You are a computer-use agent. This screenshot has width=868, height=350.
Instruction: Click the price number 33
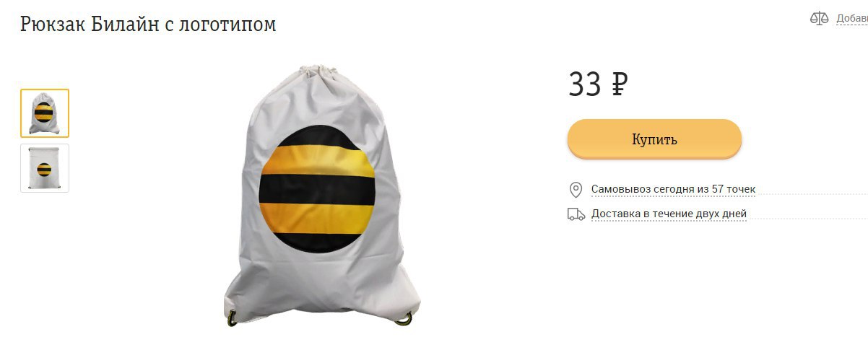pos(585,85)
